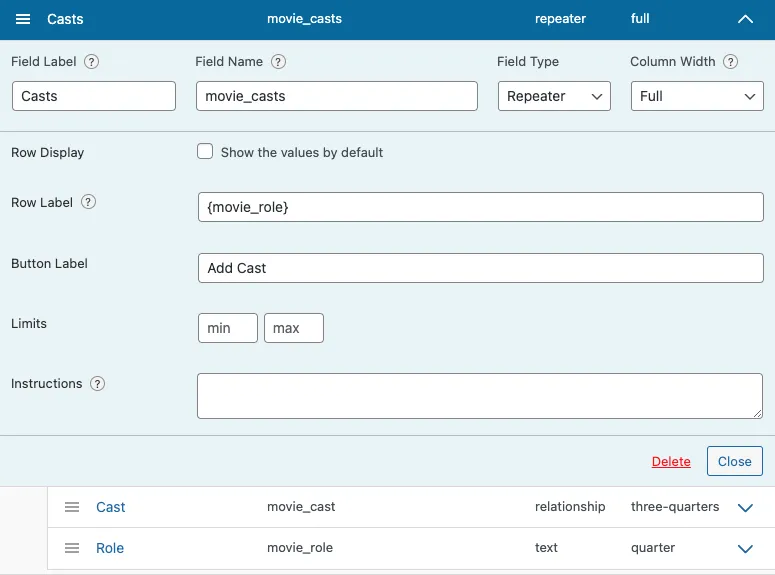The width and height of the screenshot is (775, 575).
Task: Collapse the Casts field with the up chevron
Action: pos(745,19)
